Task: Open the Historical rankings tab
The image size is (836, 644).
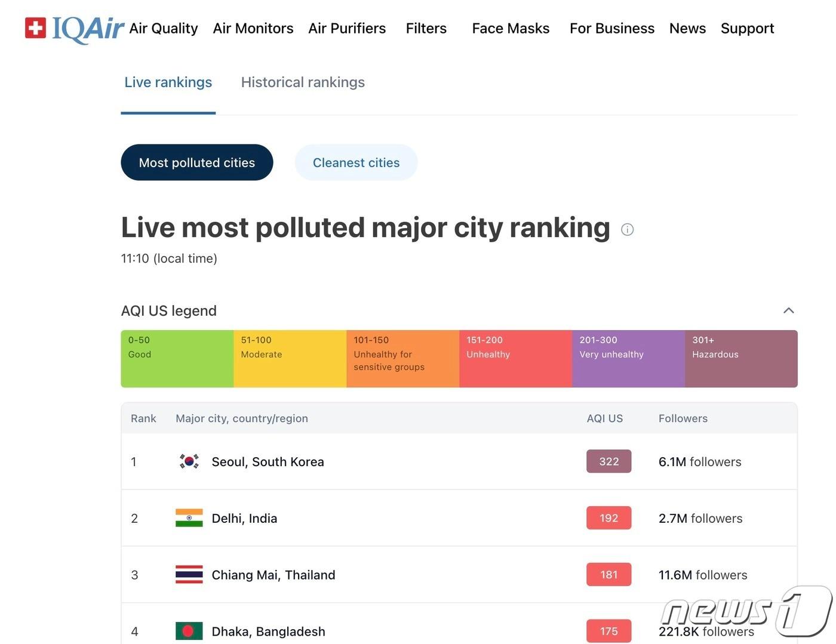Action: (303, 82)
